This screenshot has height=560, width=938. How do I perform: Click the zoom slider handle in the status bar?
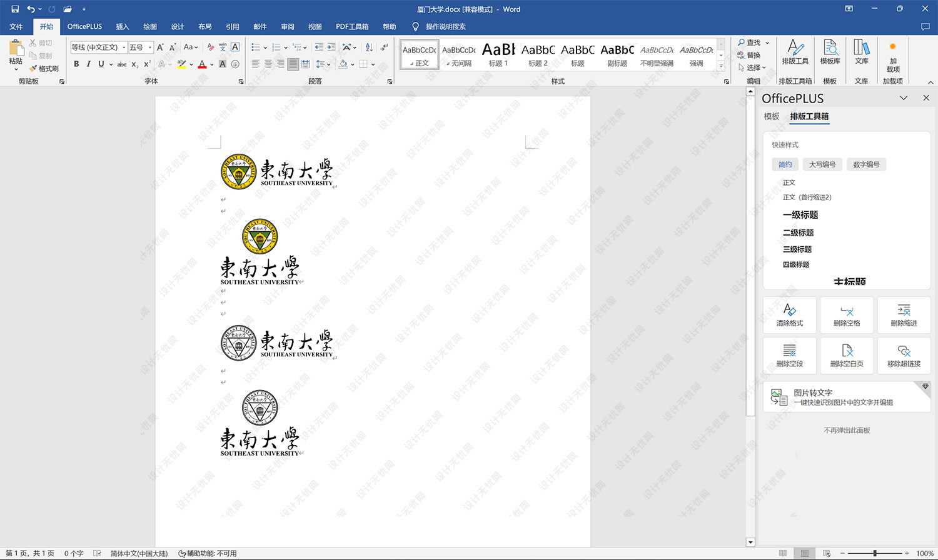pos(875,553)
